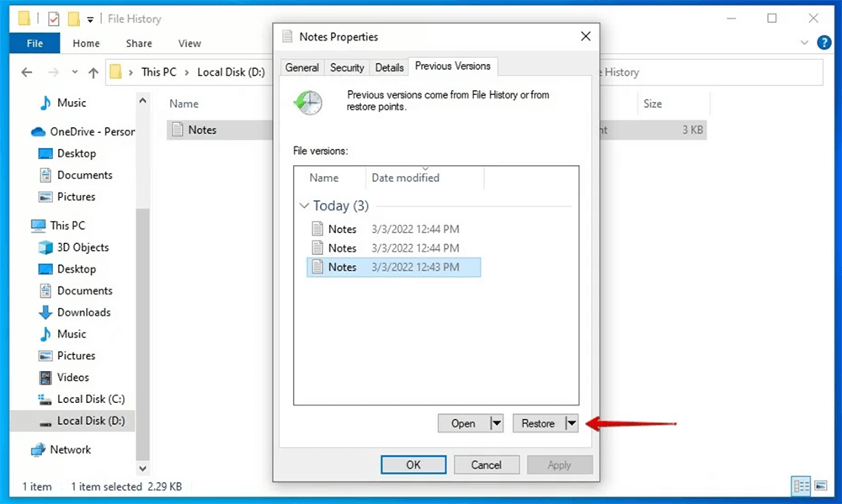
Task: Open the View ribbon tab
Action: (x=189, y=43)
